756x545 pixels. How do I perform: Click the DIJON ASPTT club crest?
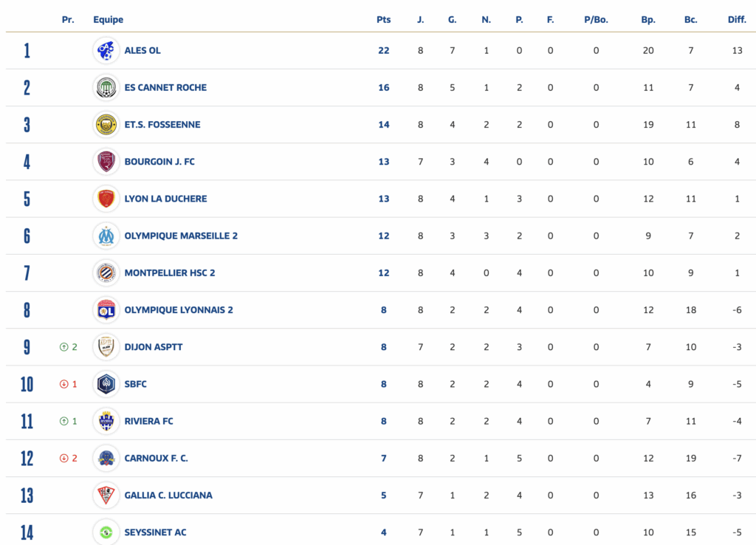[x=106, y=346]
